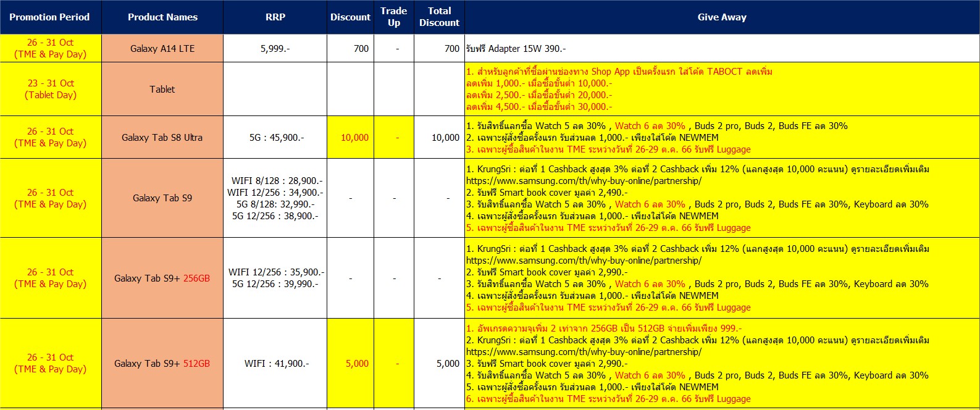Select the Product Names header cell
Screen dimensions: 980x410
(x=162, y=17)
